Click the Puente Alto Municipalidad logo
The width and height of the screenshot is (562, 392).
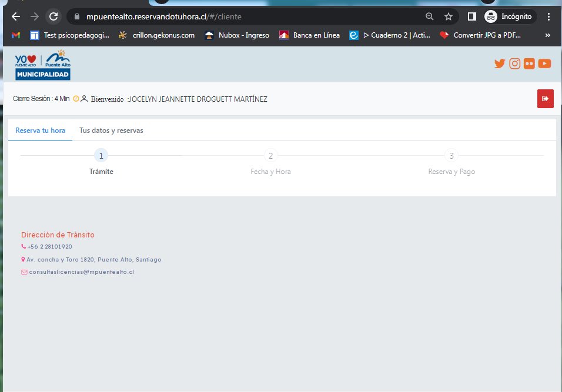coord(43,65)
